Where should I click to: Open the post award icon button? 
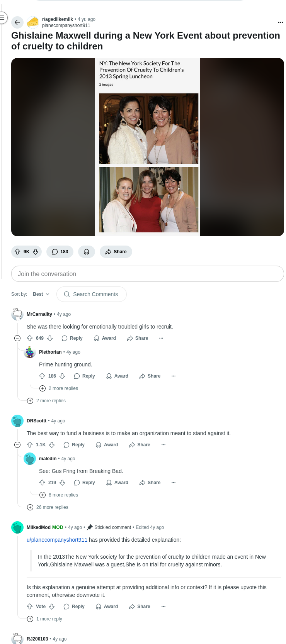87,252
